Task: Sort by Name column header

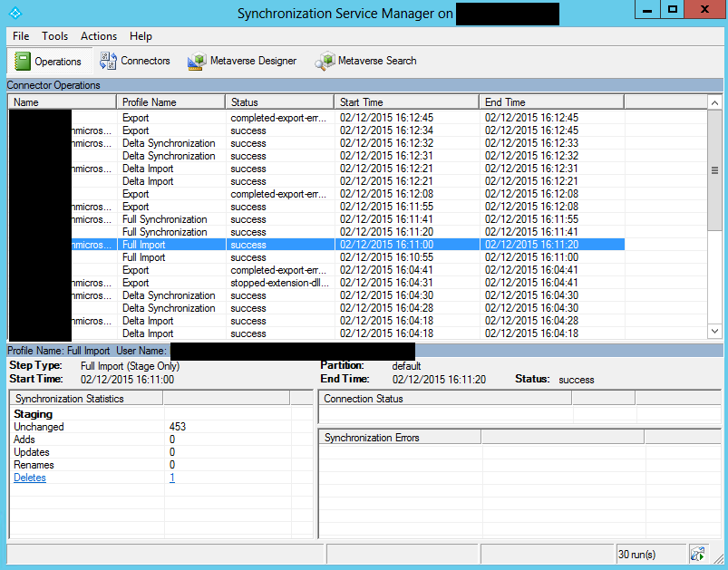Action: [x=62, y=102]
